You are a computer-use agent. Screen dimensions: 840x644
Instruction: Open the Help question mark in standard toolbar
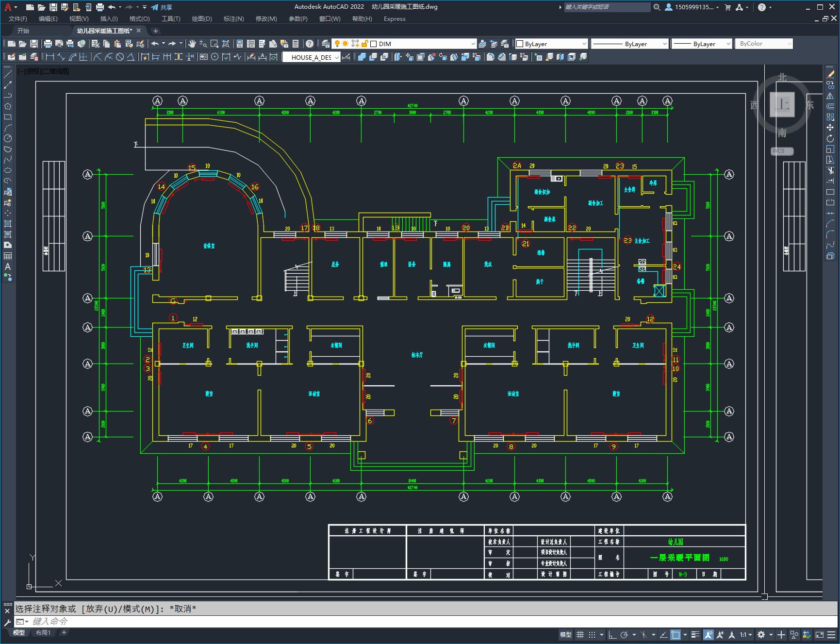click(310, 44)
